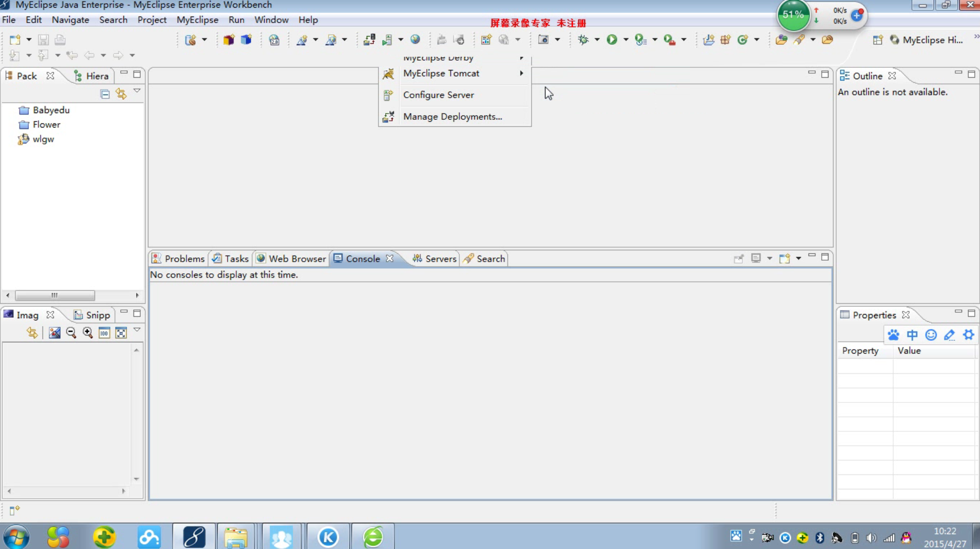Click the Run External Tools toolbox icon
The image size is (980, 549).
point(669,40)
